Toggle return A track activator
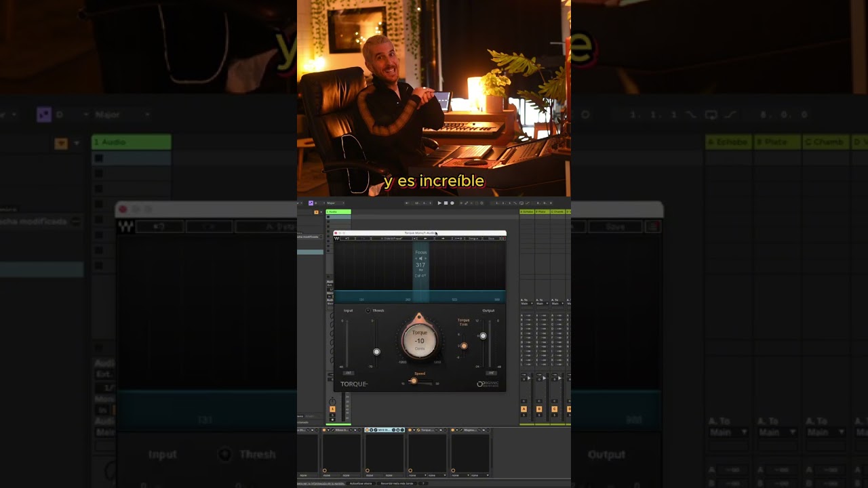868x488 pixels. 524,409
